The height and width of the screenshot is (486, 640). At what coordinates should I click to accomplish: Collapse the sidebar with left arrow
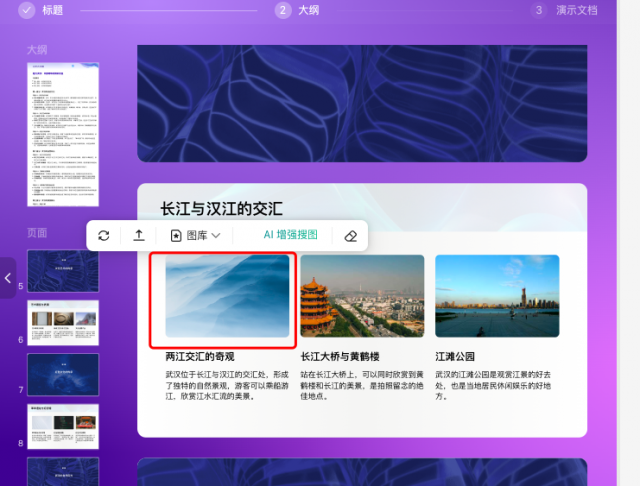click(8, 278)
